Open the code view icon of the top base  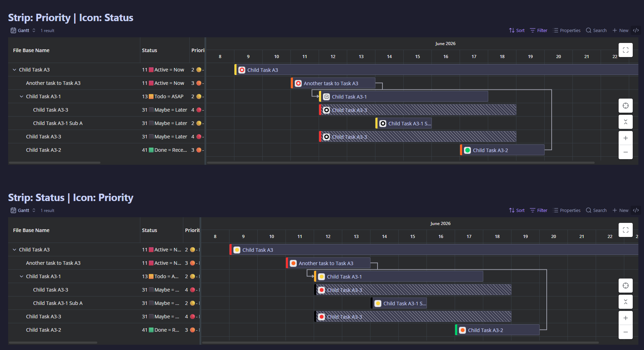[x=636, y=30]
